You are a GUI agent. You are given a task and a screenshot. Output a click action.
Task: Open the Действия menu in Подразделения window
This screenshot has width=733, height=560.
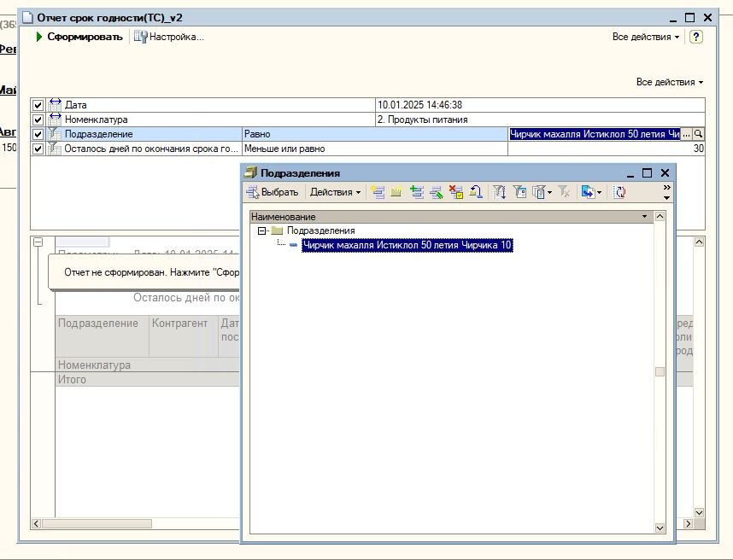(x=335, y=192)
